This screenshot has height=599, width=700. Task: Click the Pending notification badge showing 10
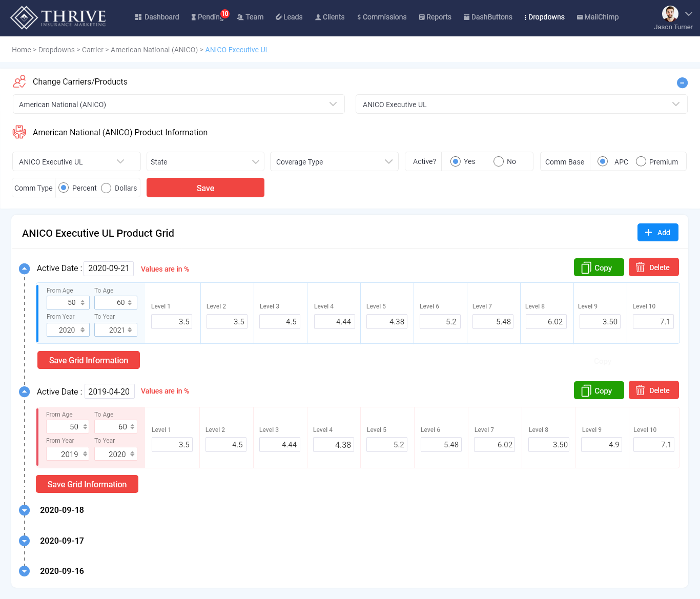(225, 14)
